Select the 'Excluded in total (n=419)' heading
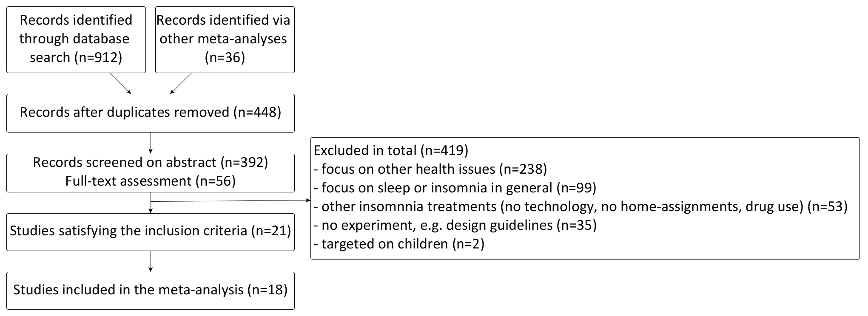The image size is (868, 316). (x=390, y=150)
